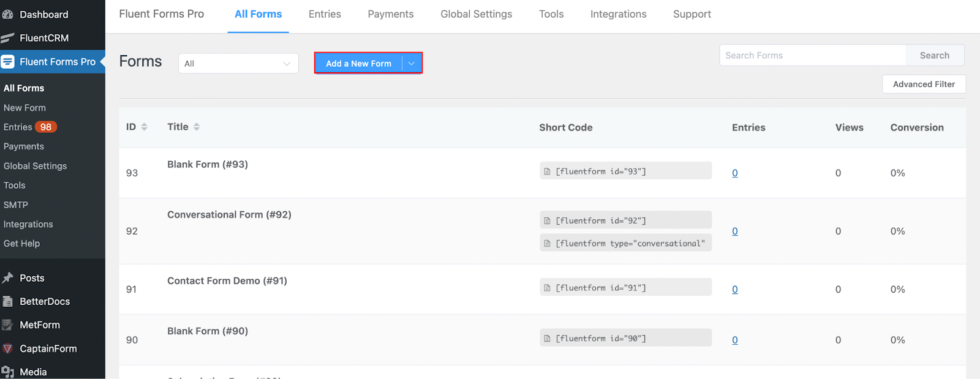This screenshot has width=980, height=379.
Task: Click the FluentCRM logo icon
Action: tap(7, 38)
